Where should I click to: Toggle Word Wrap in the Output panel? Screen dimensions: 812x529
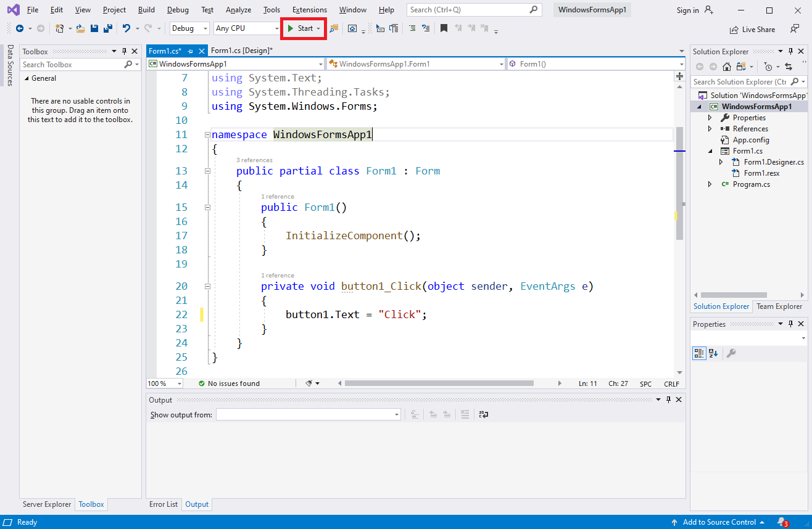pyautogui.click(x=484, y=415)
